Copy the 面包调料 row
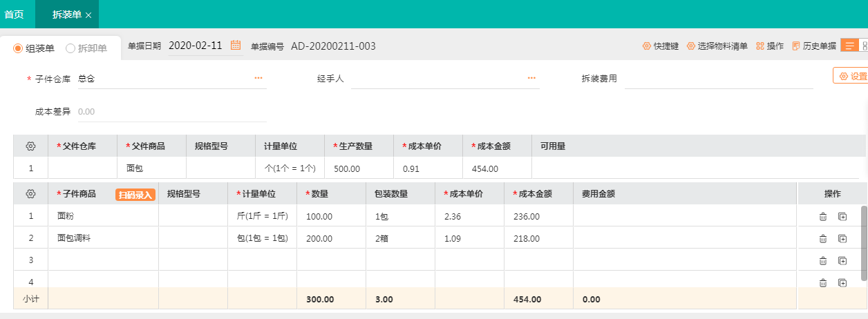 842,239
